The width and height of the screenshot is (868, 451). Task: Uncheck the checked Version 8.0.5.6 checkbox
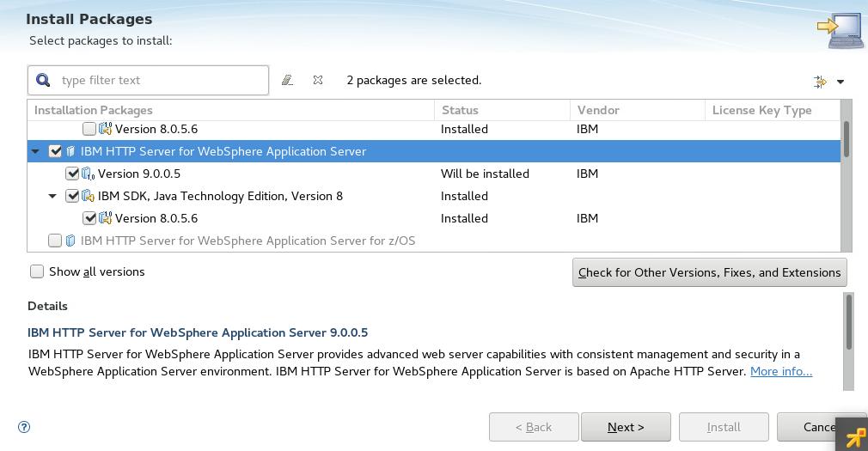pos(89,218)
